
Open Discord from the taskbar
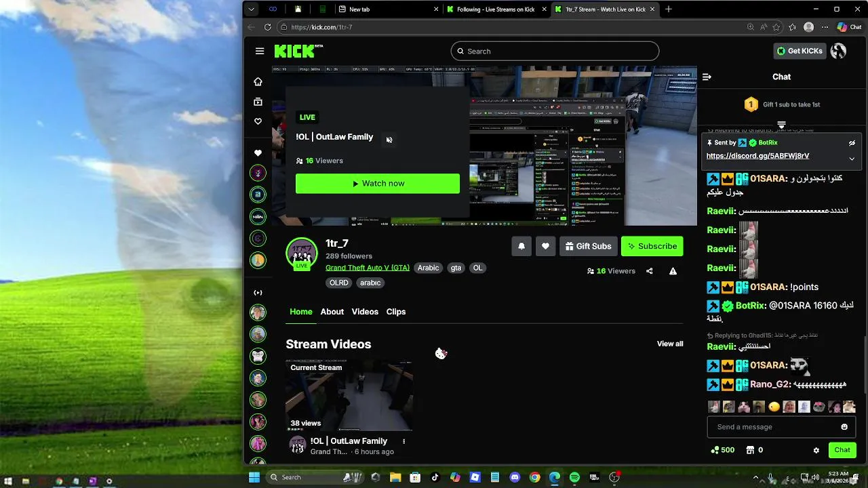coord(515,477)
